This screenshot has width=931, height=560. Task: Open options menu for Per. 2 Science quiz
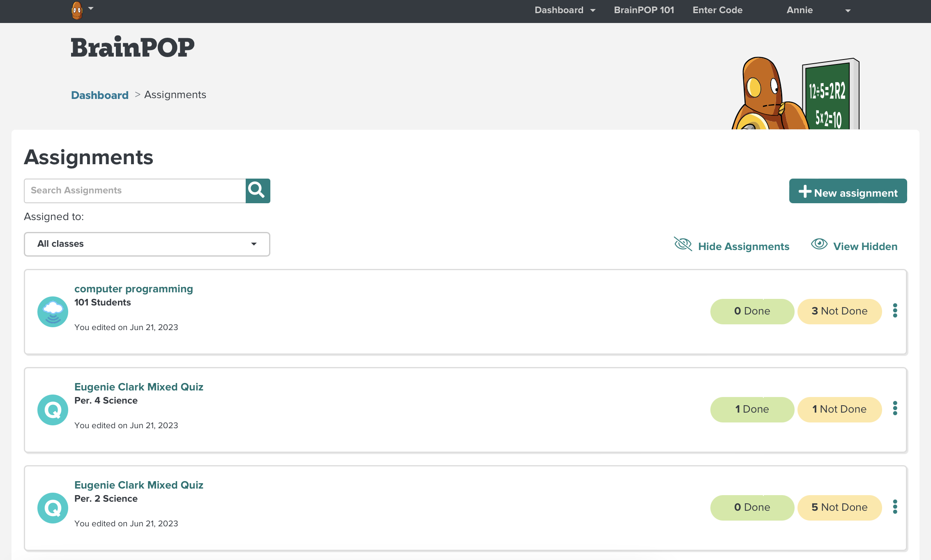[895, 507]
